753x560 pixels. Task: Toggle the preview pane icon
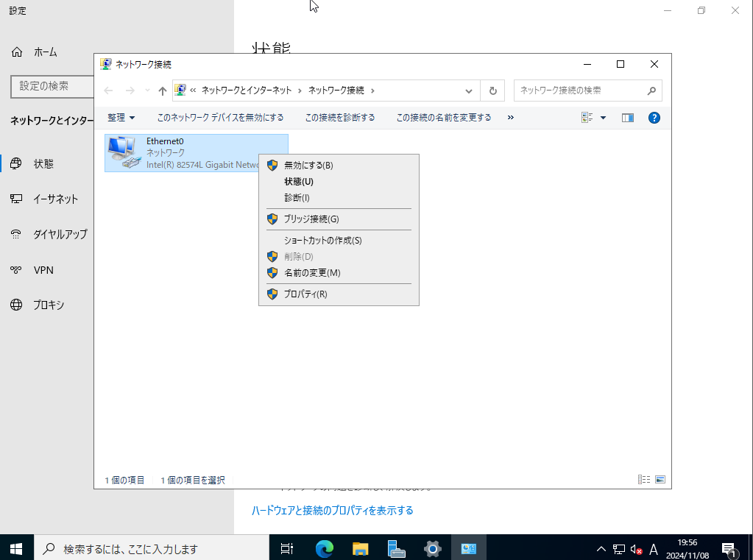point(627,118)
